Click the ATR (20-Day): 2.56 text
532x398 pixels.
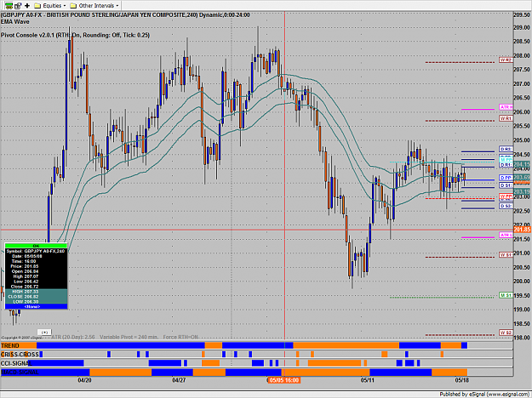pos(73,337)
